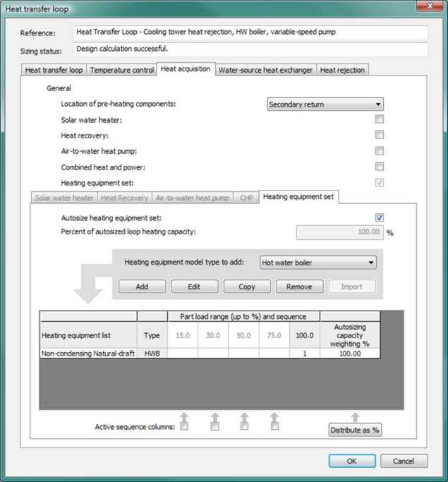Click the Add equipment button
This screenshot has height=482, width=448.
[x=142, y=287]
